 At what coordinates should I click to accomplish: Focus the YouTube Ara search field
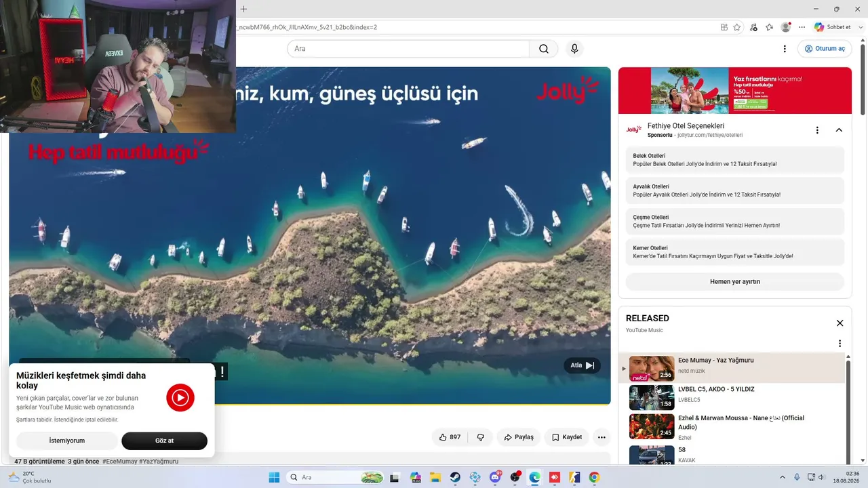pyautogui.click(x=408, y=49)
